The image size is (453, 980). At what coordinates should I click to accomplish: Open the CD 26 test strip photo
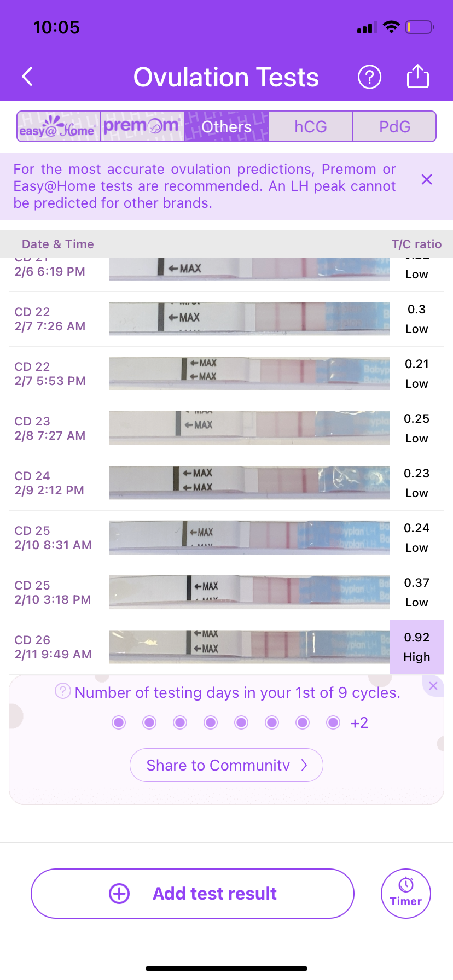click(x=249, y=647)
